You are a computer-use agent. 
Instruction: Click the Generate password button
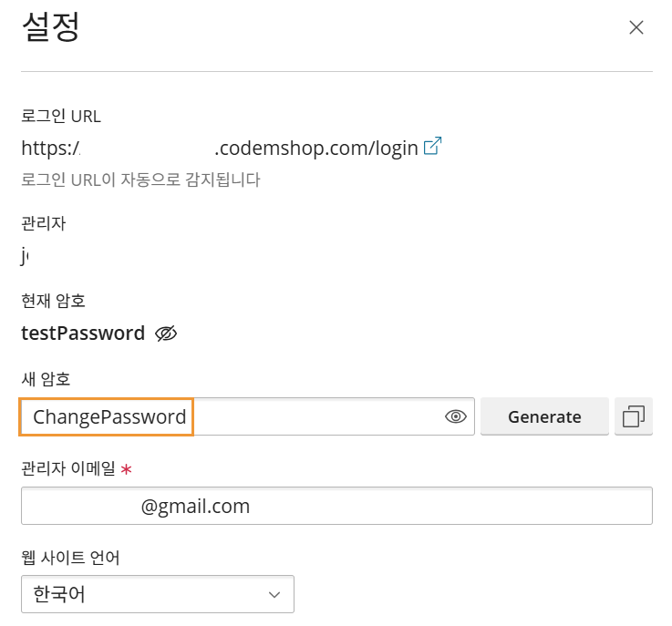[544, 417]
